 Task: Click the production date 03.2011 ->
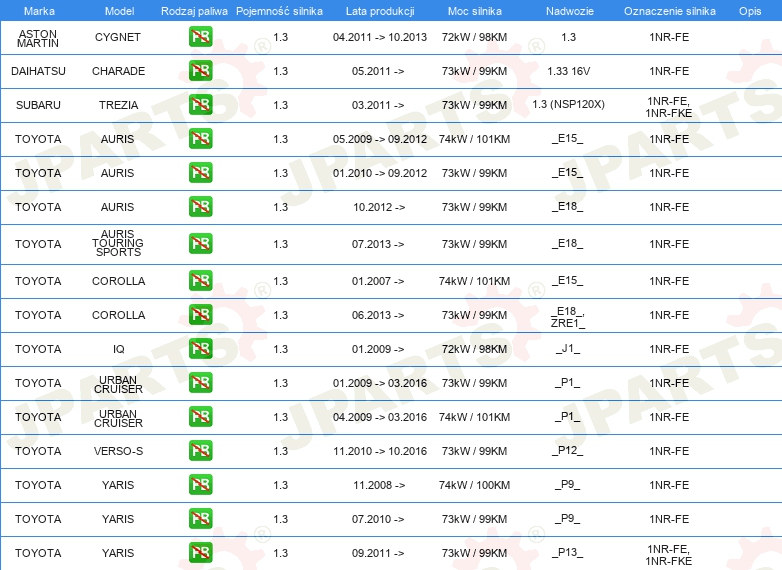[x=378, y=105]
